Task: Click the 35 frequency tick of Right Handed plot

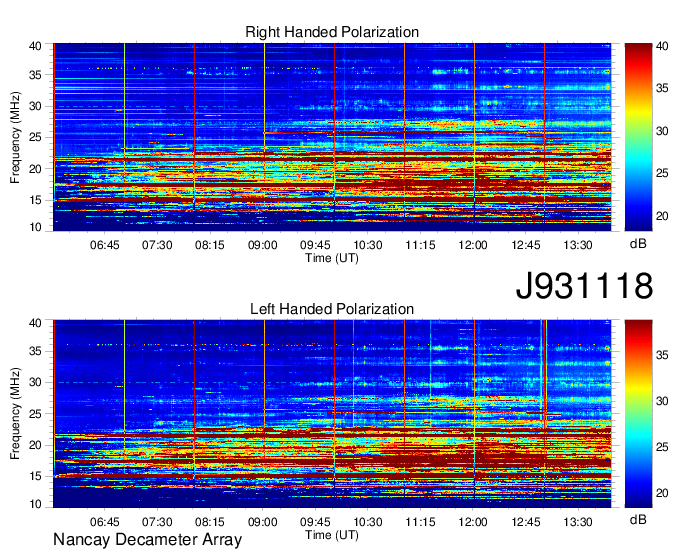Action: coord(35,75)
